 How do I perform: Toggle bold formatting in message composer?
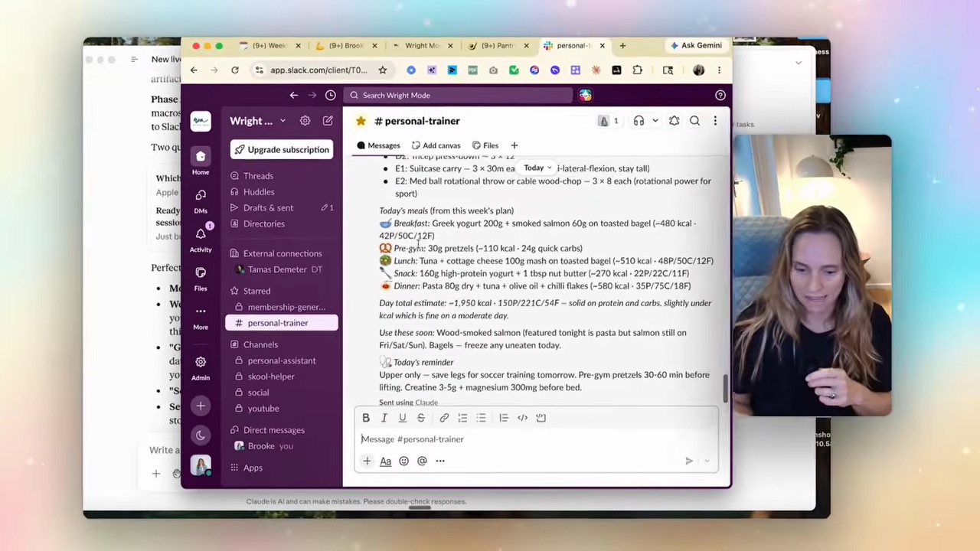(366, 418)
